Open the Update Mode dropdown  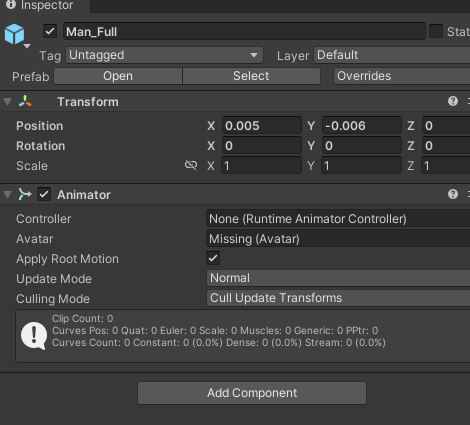(338, 278)
